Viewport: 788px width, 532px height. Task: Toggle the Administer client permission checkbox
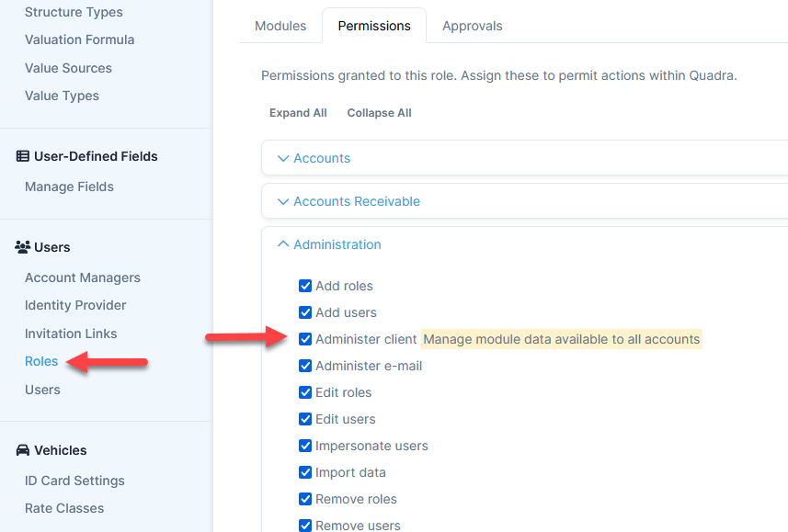305,339
